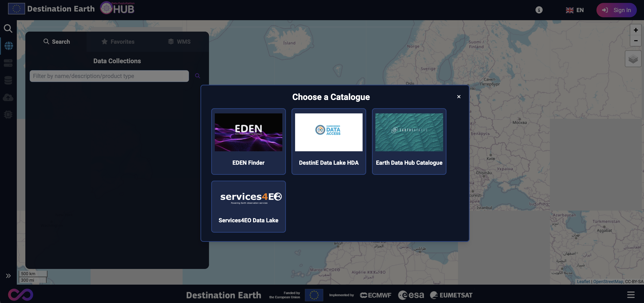
Task: Focus the data collections filter field
Action: pyautogui.click(x=109, y=76)
